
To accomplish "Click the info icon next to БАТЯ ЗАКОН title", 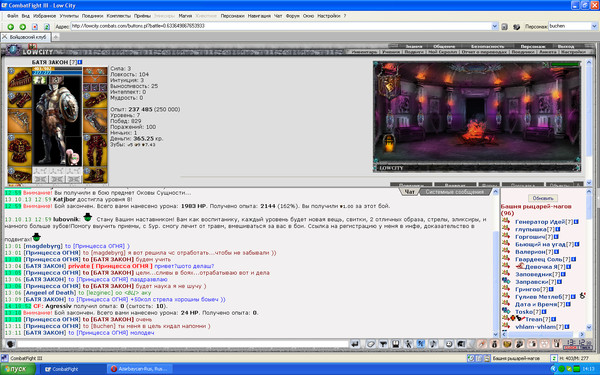I will (80, 62).
